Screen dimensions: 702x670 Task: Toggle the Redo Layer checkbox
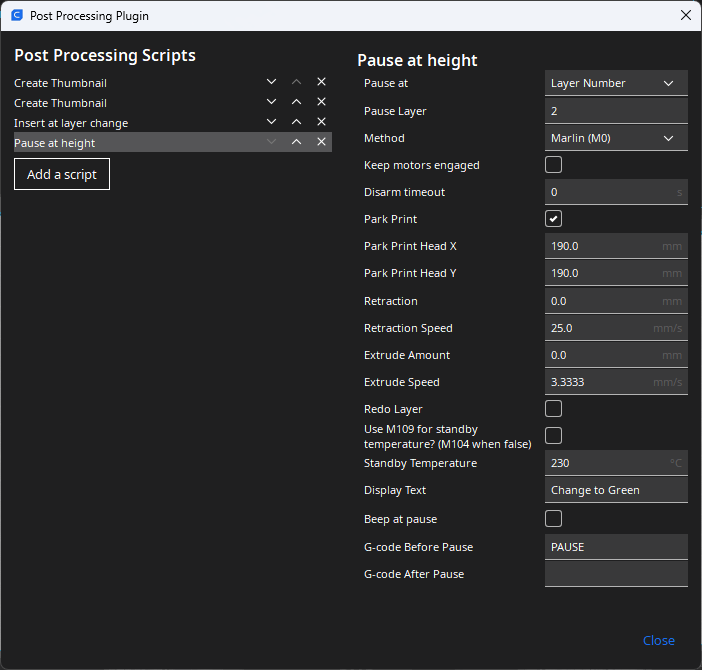tap(553, 409)
